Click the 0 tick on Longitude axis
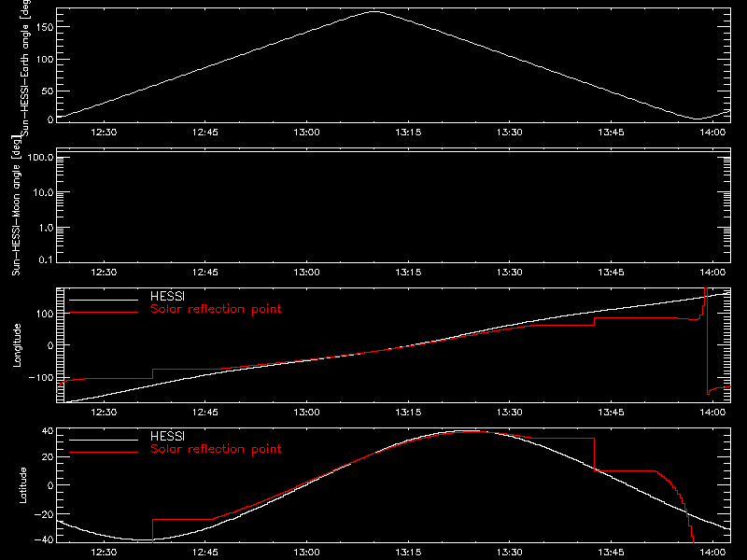This screenshot has height=560, width=747. click(x=50, y=345)
